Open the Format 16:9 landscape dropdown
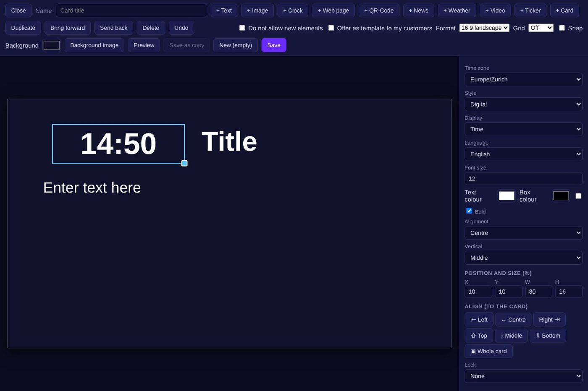 coord(484,28)
